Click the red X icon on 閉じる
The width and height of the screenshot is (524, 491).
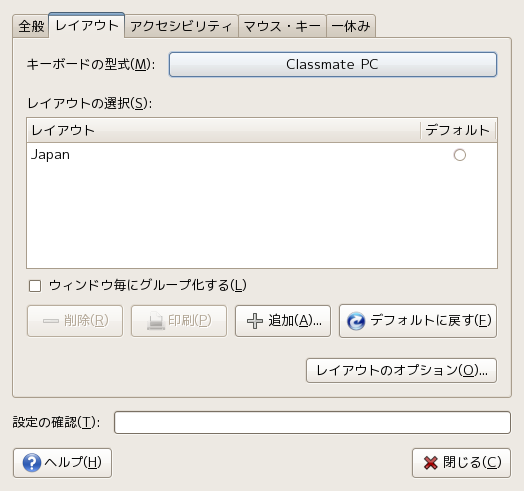430,463
